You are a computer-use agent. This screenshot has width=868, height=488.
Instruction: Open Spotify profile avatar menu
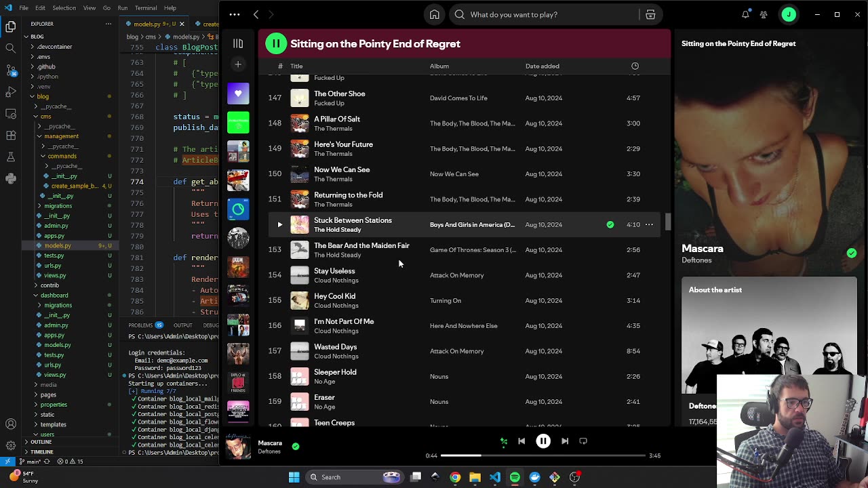click(789, 14)
